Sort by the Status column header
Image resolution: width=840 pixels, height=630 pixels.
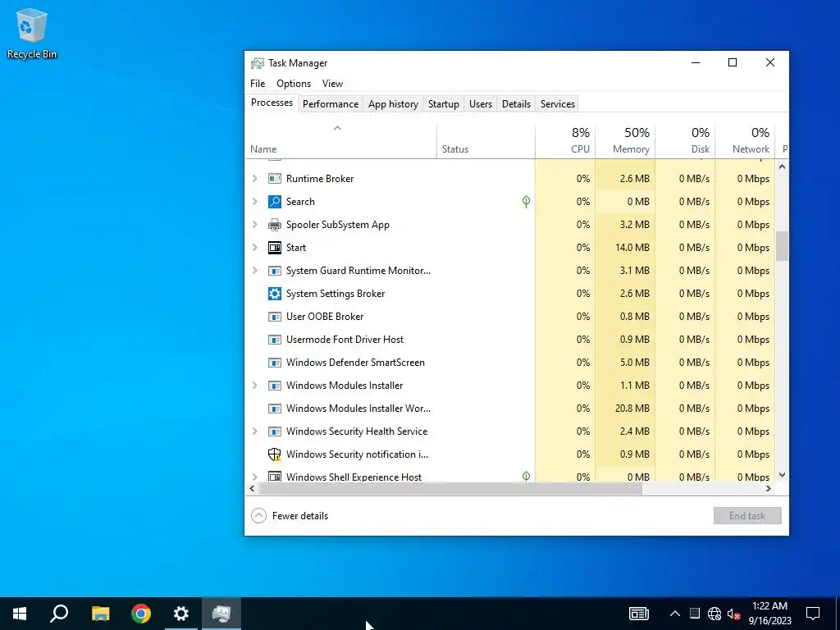pyautogui.click(x=486, y=141)
